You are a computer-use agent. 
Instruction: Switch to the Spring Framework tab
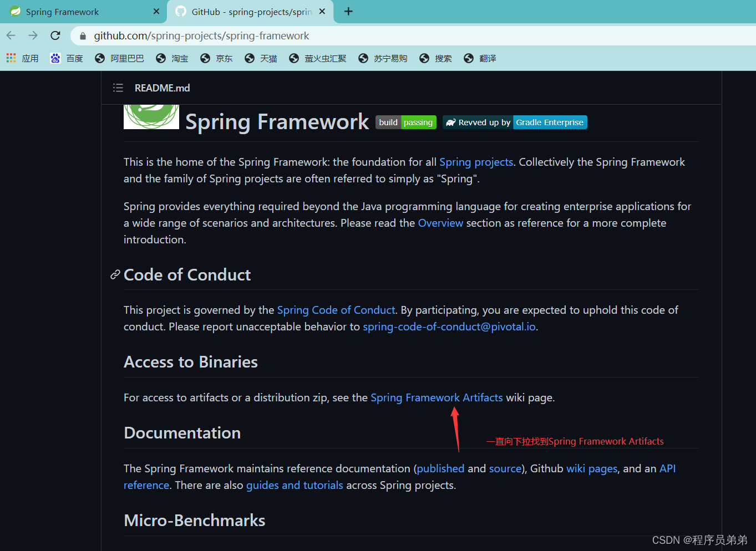83,12
